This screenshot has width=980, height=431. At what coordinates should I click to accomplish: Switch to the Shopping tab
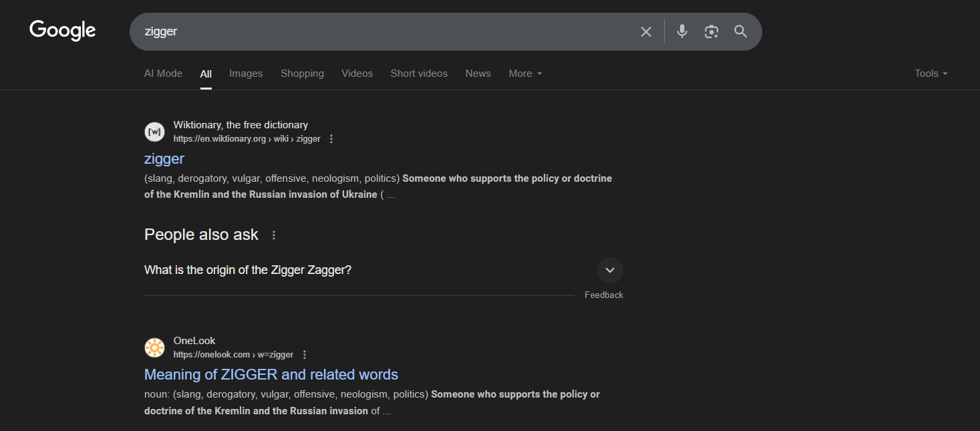pyautogui.click(x=302, y=74)
